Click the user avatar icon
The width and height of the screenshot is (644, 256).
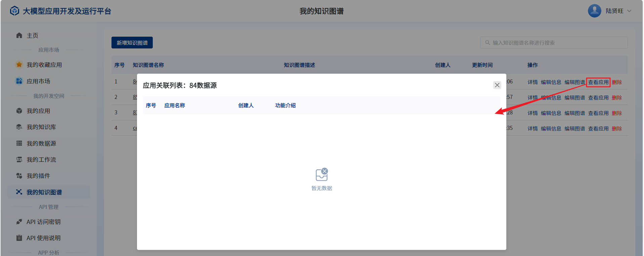click(594, 11)
